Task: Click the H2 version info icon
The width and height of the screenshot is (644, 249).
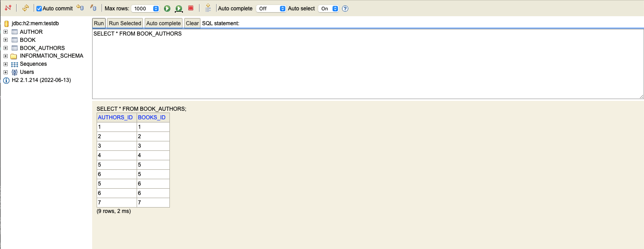Action: [x=6, y=81]
